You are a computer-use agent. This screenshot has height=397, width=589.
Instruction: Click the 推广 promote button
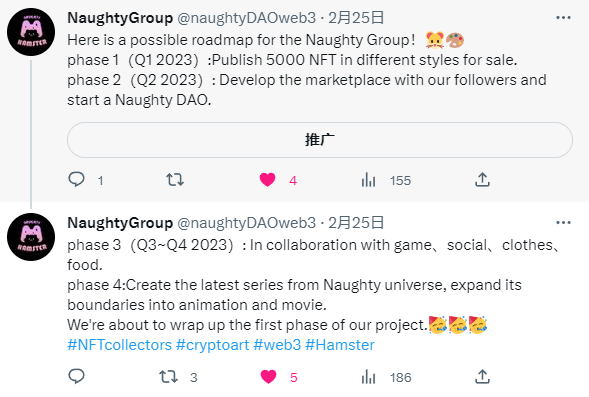320,140
